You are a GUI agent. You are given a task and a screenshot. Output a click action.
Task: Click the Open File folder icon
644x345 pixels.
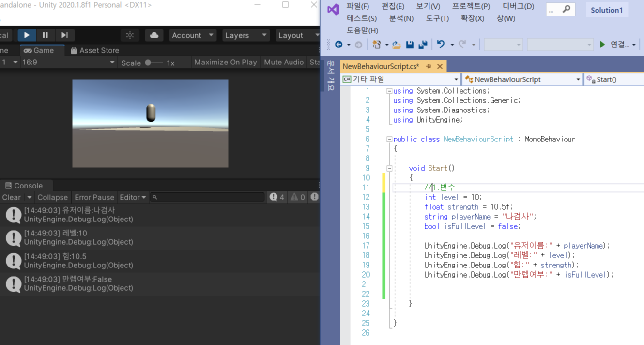click(396, 45)
